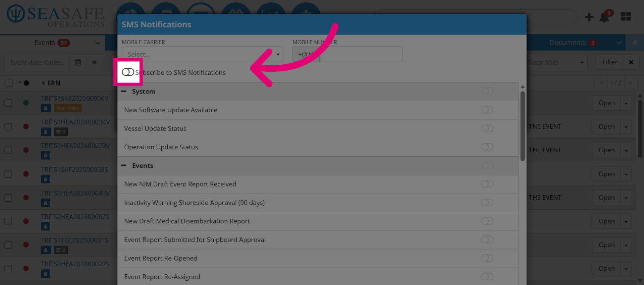Open event TRITS1HEA202400023V link

75,146
